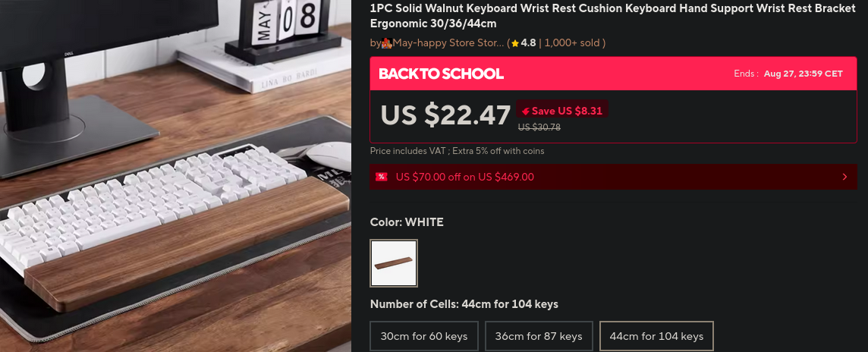The image size is (868, 352).
Task: Click the crossed-out US $30.78 original price
Action: pyautogui.click(x=539, y=127)
